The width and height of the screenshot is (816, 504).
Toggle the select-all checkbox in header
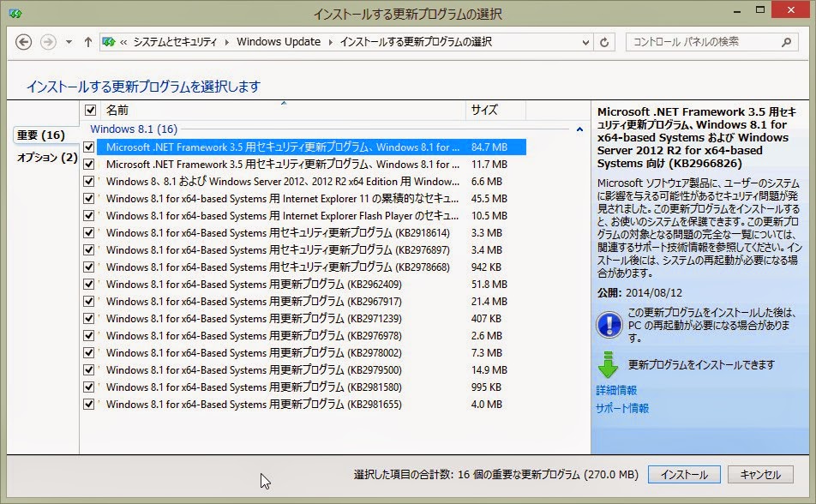click(x=91, y=110)
